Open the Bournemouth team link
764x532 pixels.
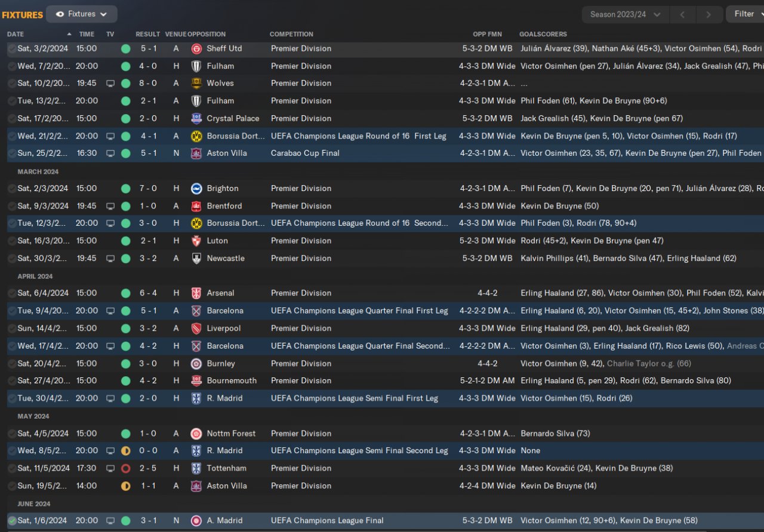tap(232, 381)
